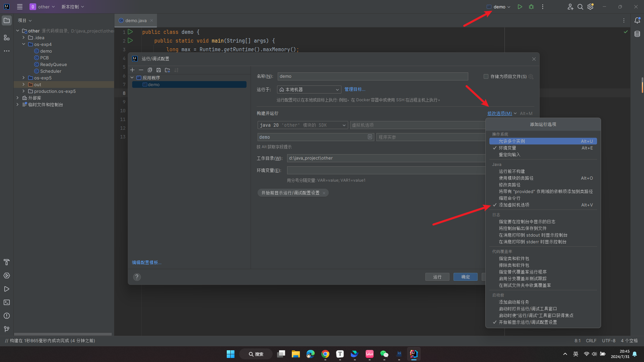The image size is (644, 362).
Task: Remove configuration with minus icon
Action: pyautogui.click(x=141, y=70)
